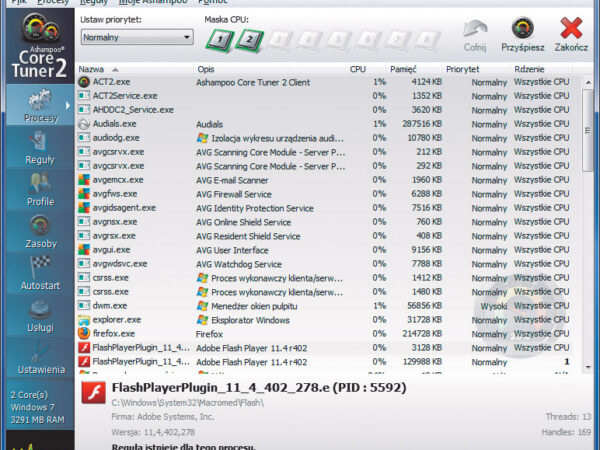Click the Cofnij undo arrow
600x450 pixels.
point(475,35)
